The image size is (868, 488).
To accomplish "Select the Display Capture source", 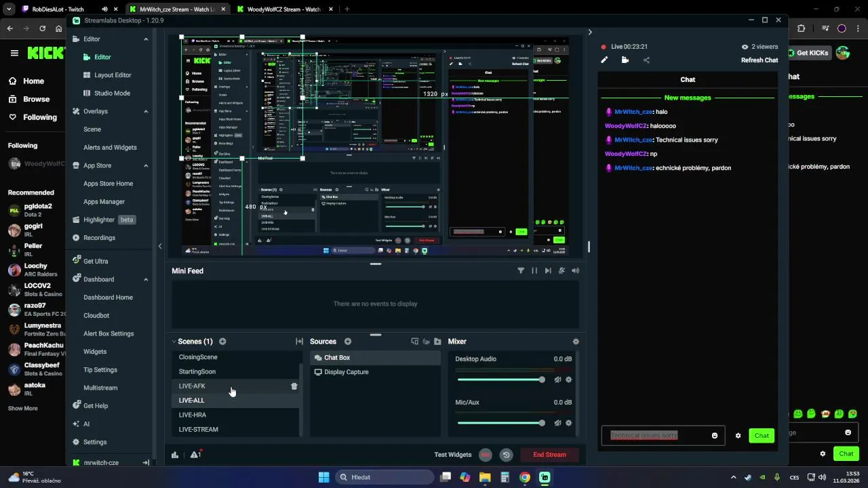I will point(375,372).
